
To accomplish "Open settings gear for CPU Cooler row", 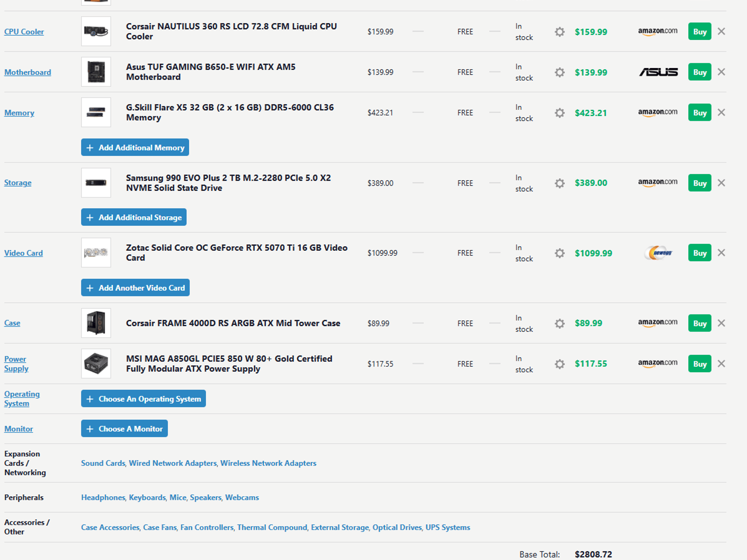I will (x=560, y=32).
